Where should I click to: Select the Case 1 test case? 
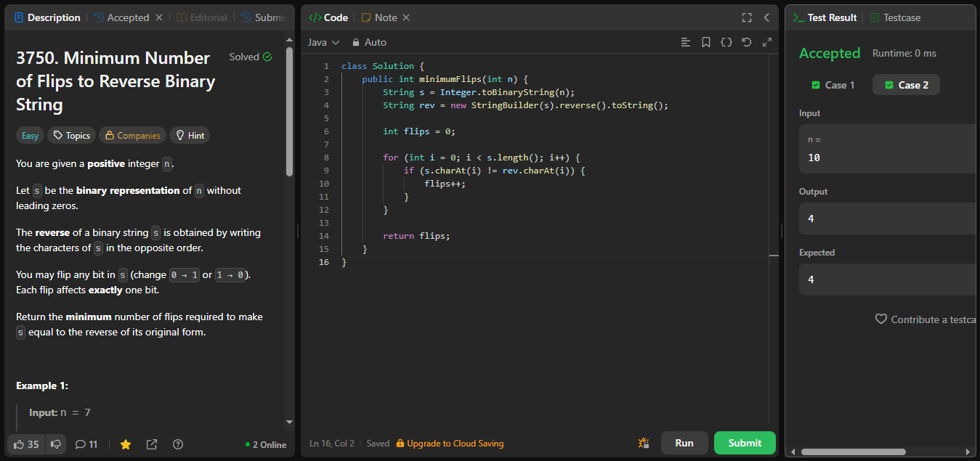click(x=833, y=85)
